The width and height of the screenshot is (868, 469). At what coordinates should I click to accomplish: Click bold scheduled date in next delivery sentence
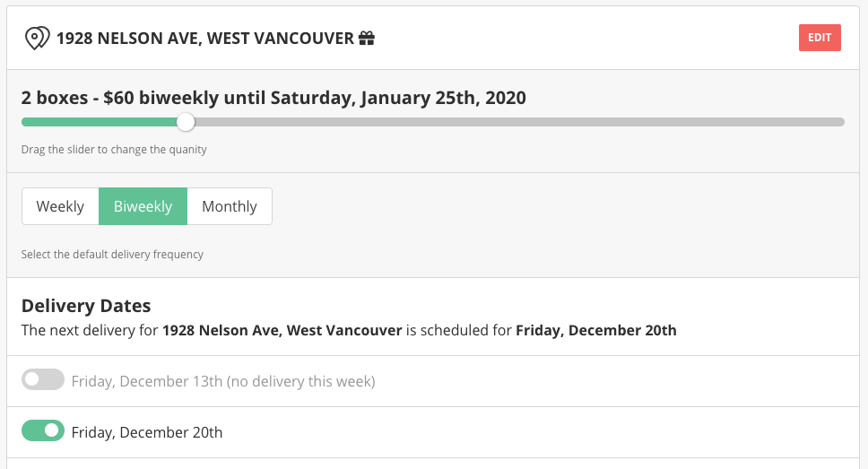pos(595,330)
